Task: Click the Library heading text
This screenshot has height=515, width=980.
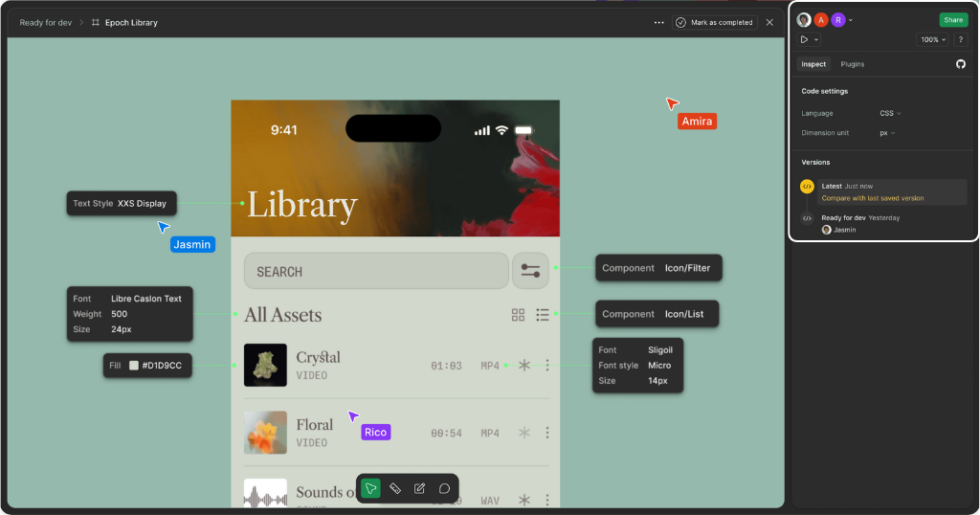Action: 302,205
